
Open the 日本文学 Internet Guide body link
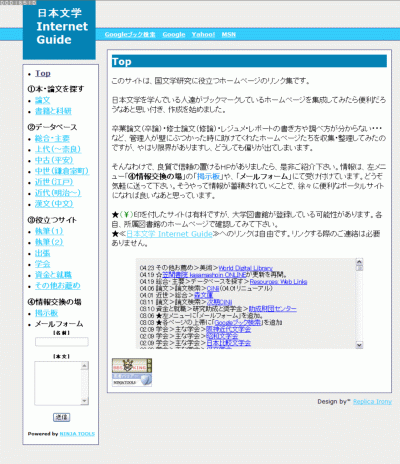coord(169,234)
